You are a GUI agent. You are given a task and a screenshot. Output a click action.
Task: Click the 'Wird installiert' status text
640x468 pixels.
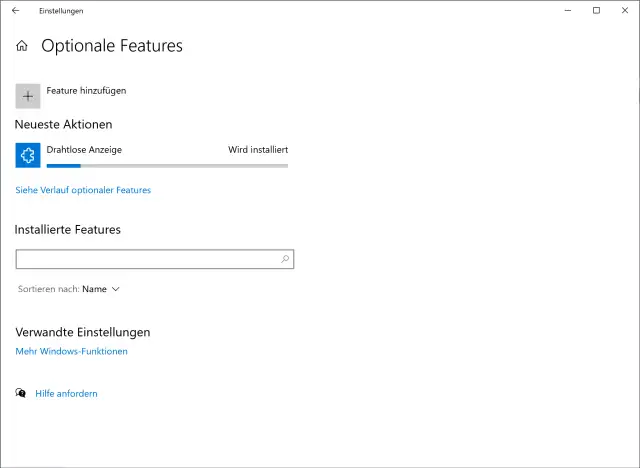[258, 149]
